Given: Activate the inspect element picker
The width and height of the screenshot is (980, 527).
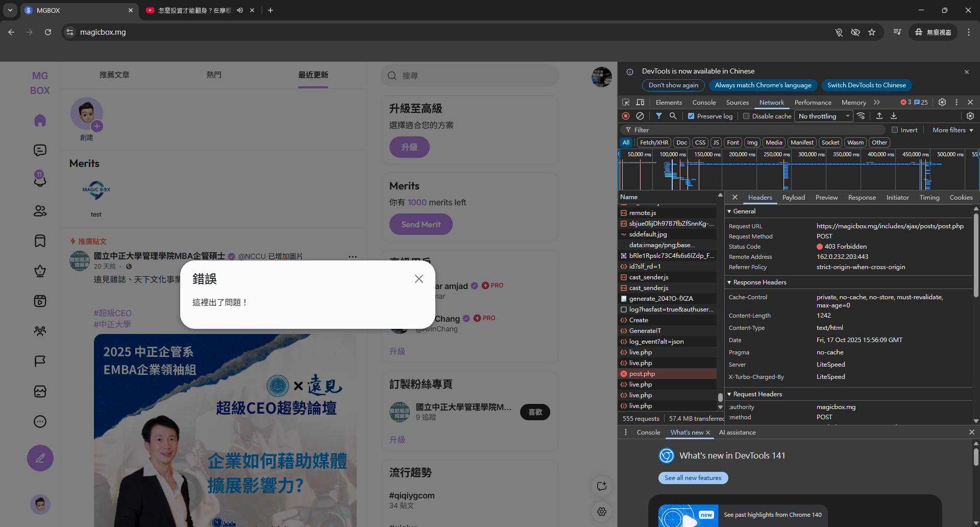Looking at the screenshot, I should 626,102.
